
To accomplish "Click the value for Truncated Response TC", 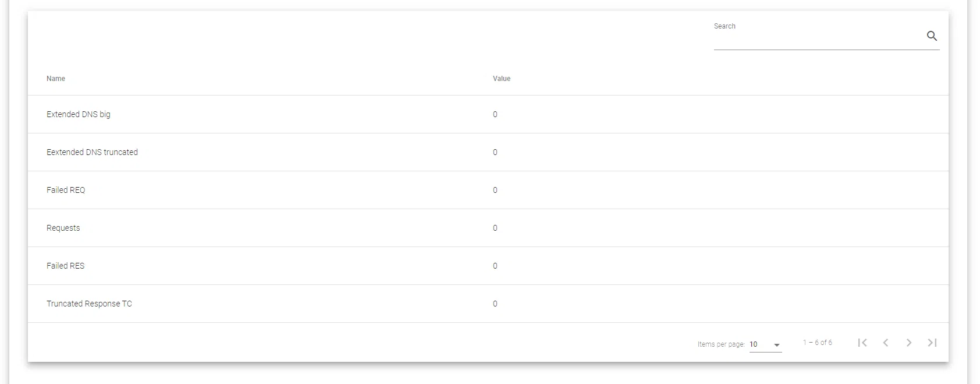I will (495, 304).
